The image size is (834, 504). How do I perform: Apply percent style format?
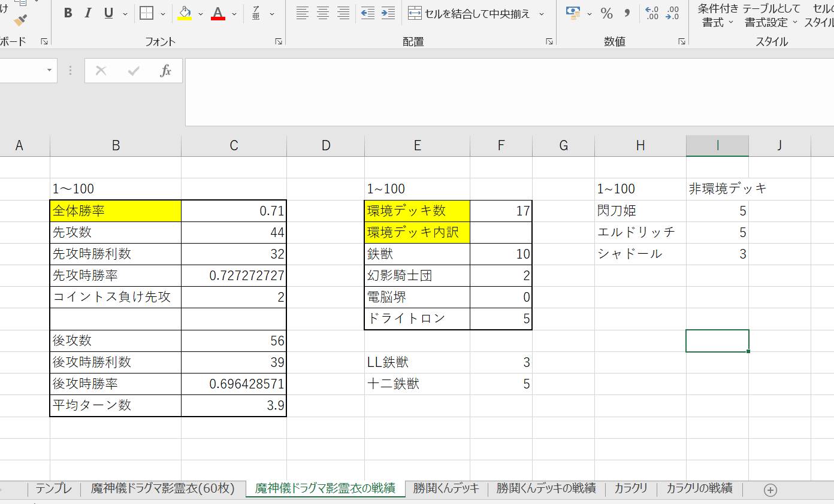[606, 13]
